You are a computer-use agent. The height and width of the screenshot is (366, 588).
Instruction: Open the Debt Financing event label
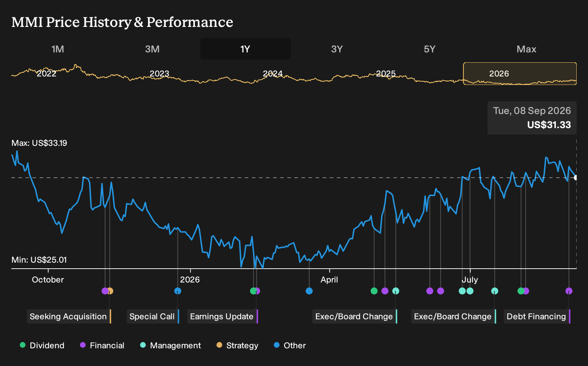(537, 316)
